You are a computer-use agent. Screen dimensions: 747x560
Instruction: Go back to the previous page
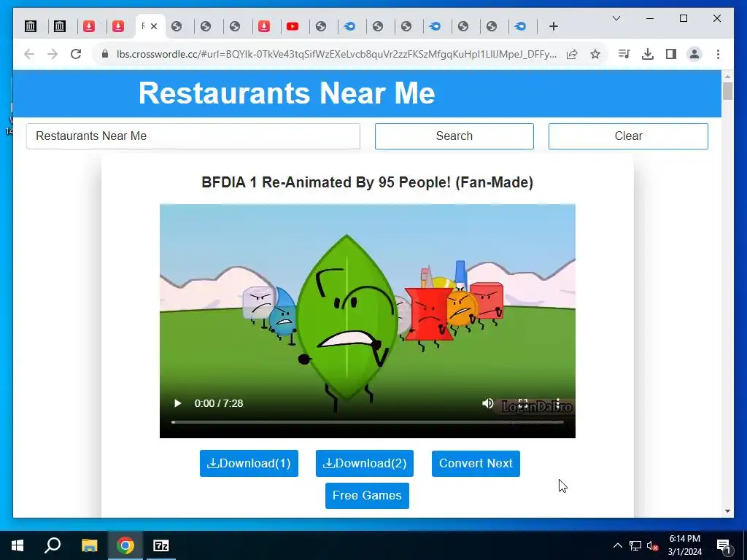(29, 54)
